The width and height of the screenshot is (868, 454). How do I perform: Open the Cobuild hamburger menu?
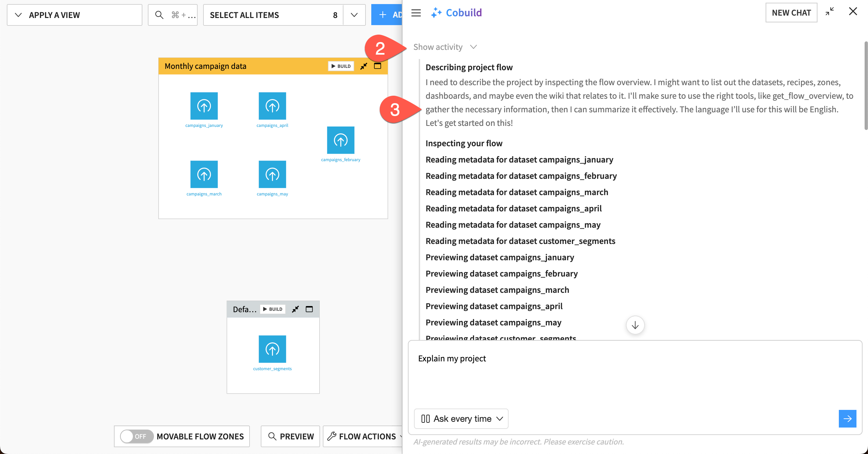tap(416, 13)
